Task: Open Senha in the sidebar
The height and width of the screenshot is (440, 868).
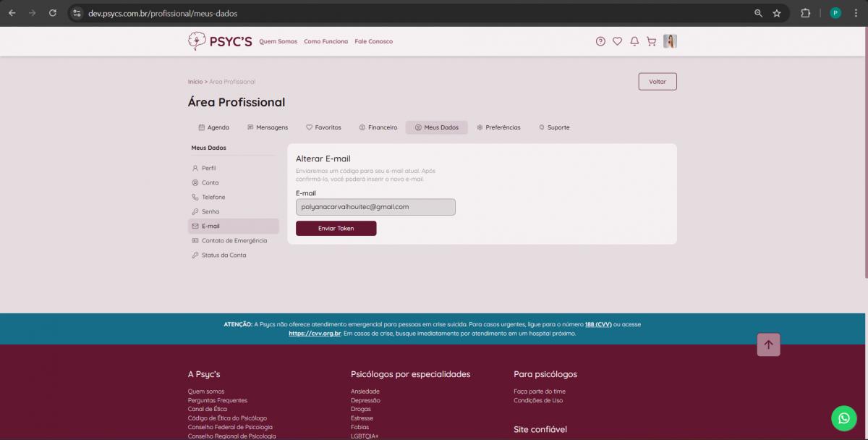Action: (210, 211)
